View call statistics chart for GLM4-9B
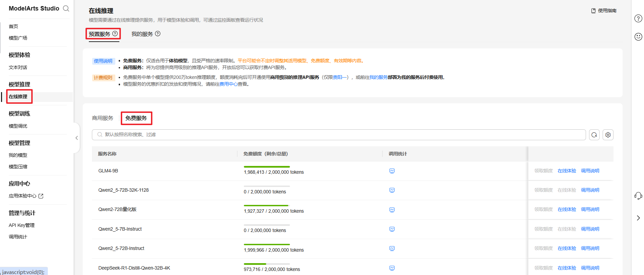Image resolution: width=644 pixels, height=275 pixels. pyautogui.click(x=392, y=171)
